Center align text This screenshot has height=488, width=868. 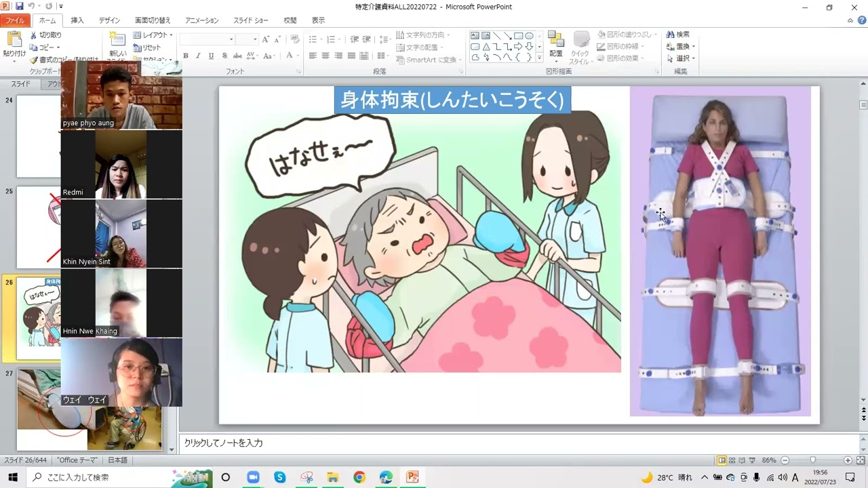point(325,56)
